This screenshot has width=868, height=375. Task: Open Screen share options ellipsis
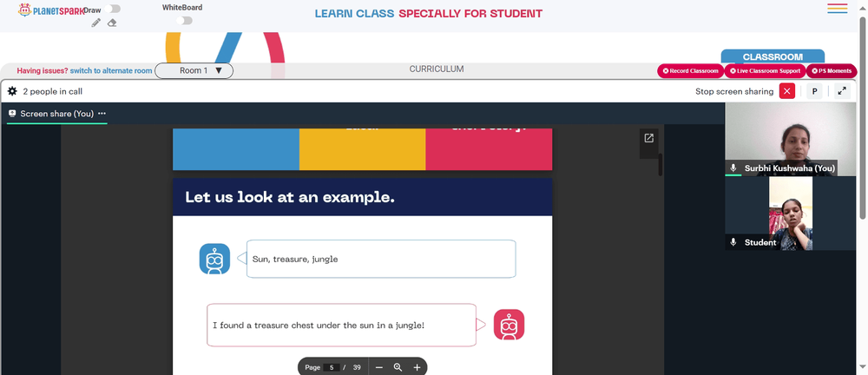click(x=102, y=114)
